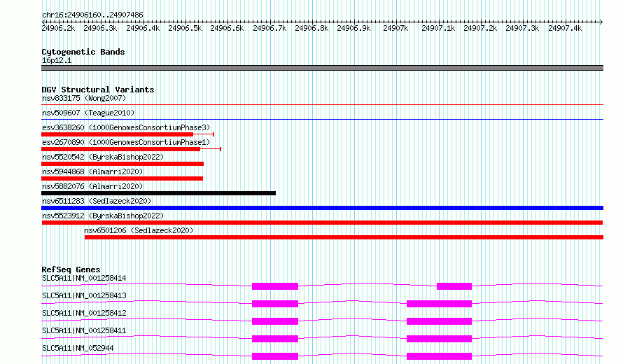Click the short right exon of NM_001258414
623x364 pixels.
click(454, 286)
